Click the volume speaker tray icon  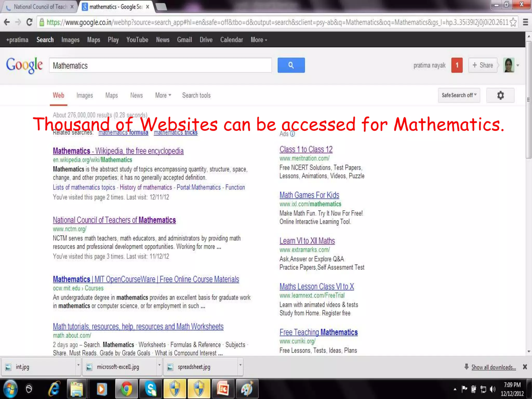(x=492, y=389)
